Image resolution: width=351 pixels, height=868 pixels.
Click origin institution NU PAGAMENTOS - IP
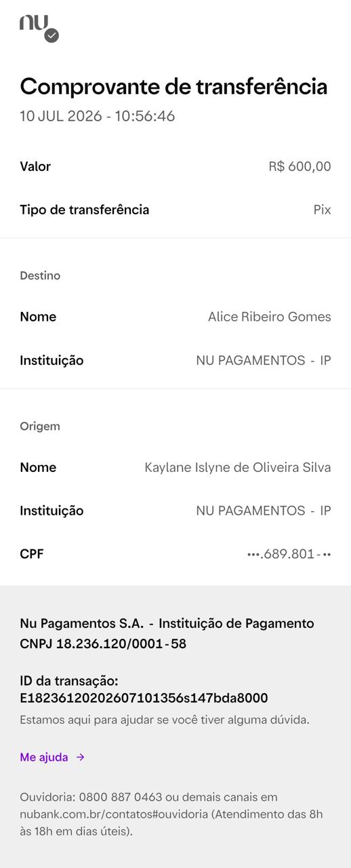coord(264,511)
